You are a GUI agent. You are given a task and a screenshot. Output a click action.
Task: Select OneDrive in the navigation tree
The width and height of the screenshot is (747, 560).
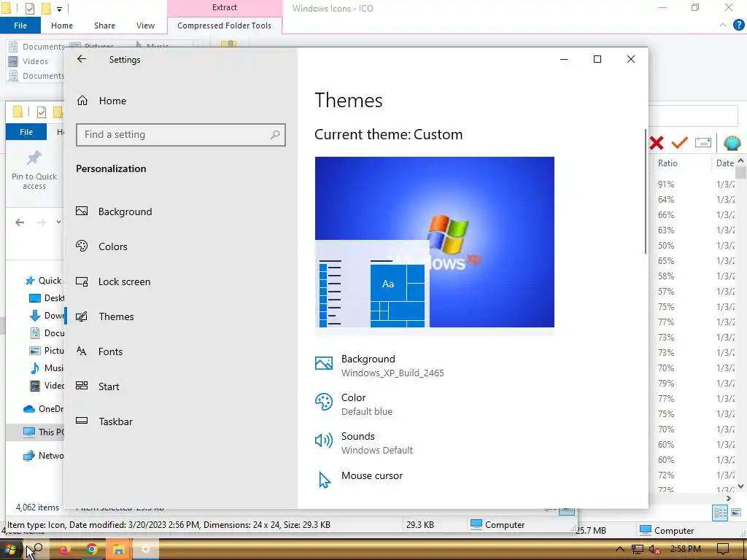[43, 409]
